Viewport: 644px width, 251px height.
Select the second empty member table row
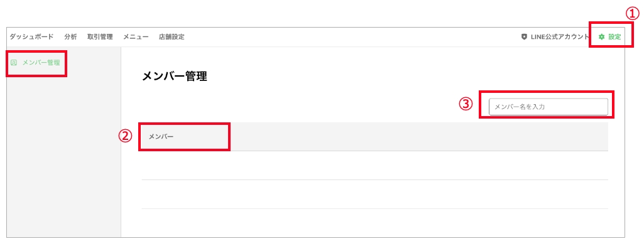(x=374, y=195)
